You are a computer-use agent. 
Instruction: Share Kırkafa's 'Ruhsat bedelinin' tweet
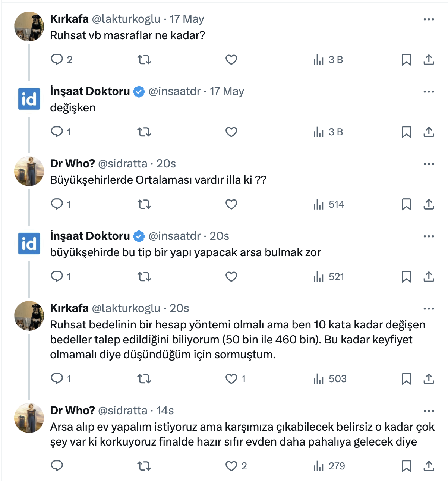click(429, 379)
